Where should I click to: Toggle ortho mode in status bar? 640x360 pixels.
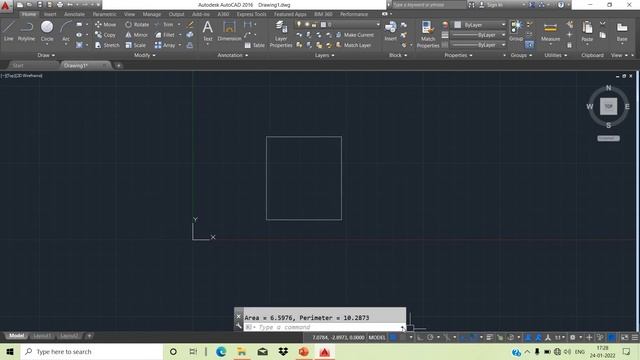(420, 338)
